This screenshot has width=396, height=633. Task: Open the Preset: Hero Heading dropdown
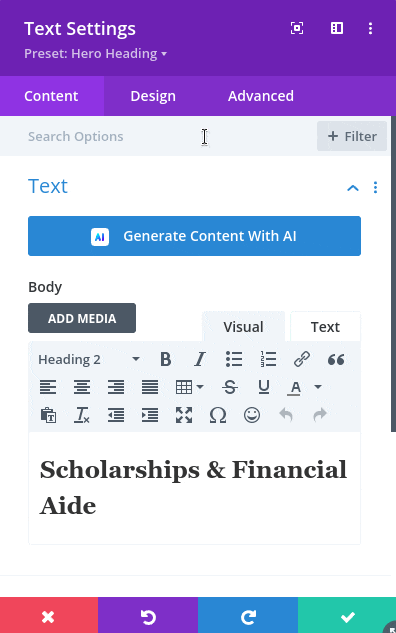point(95,54)
